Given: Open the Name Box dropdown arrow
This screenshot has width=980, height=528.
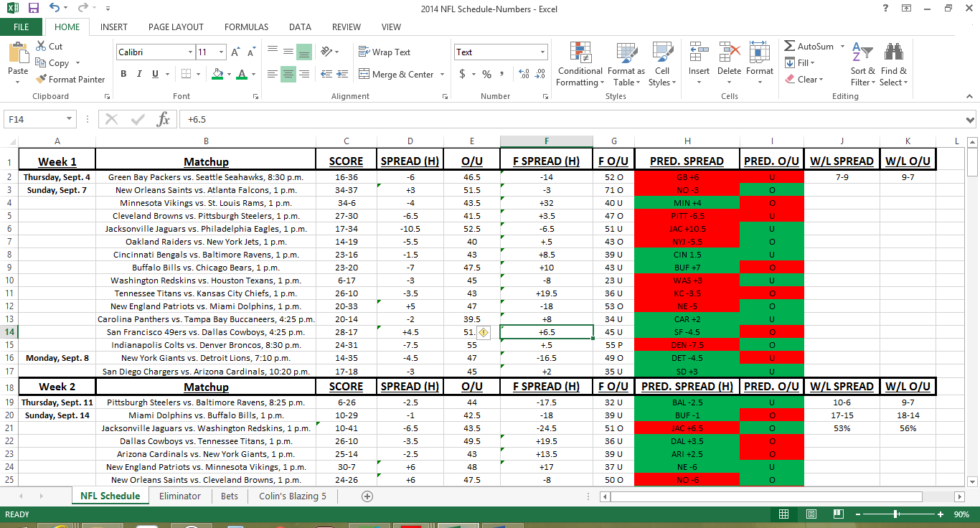Looking at the screenshot, I should tap(70, 119).
